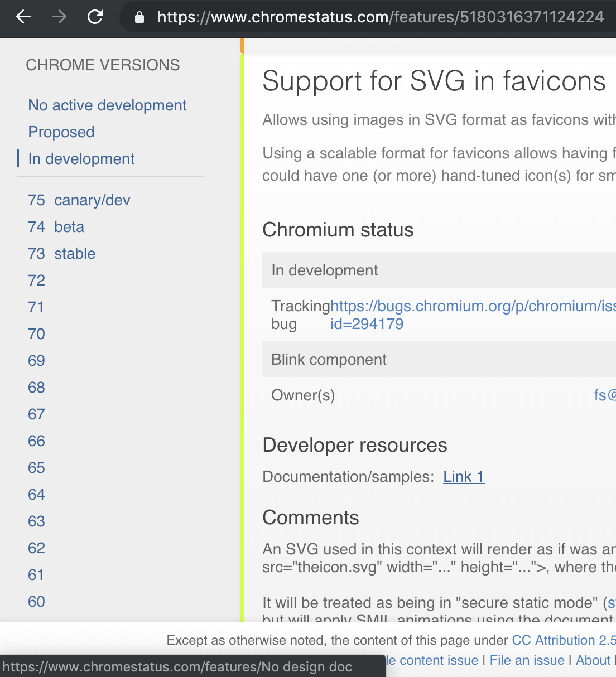Navigate forward using the forward arrow

[x=58, y=17]
